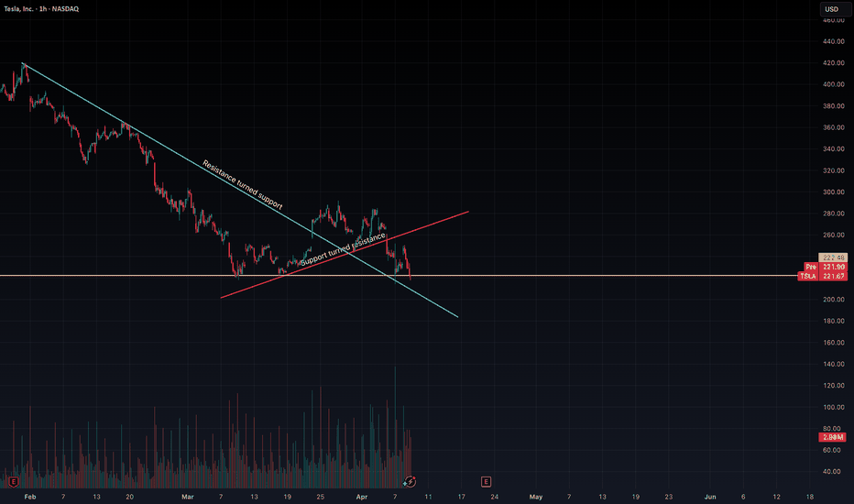854x504 pixels.
Task: Select the 'Support turned resistance' annotation text
Action: [343, 249]
